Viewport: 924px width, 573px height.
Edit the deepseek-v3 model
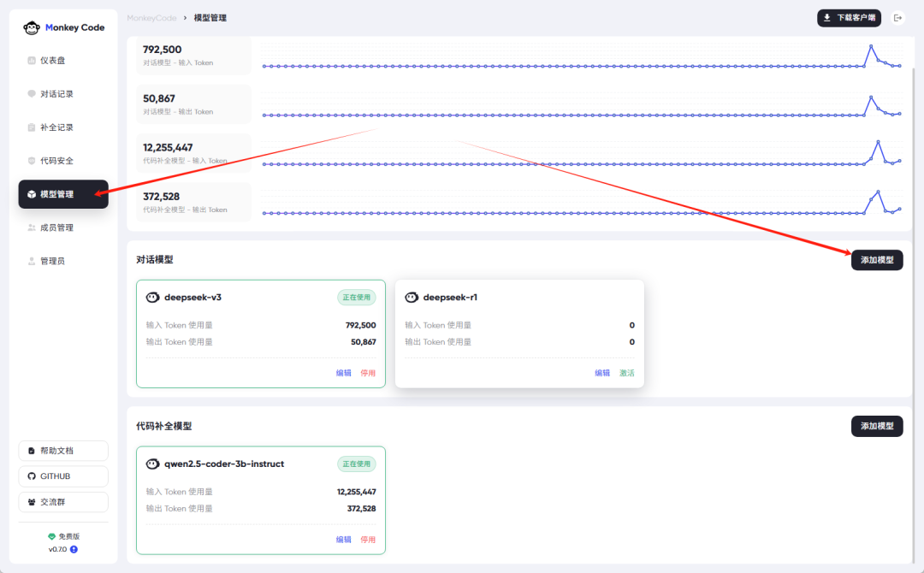[x=344, y=373]
